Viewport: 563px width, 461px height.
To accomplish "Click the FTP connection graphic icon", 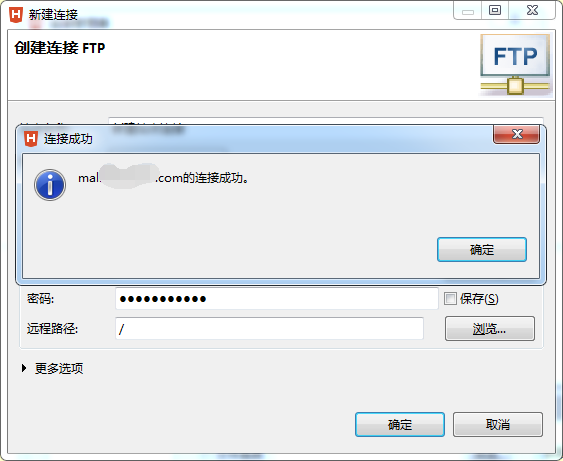I will tap(515, 65).
